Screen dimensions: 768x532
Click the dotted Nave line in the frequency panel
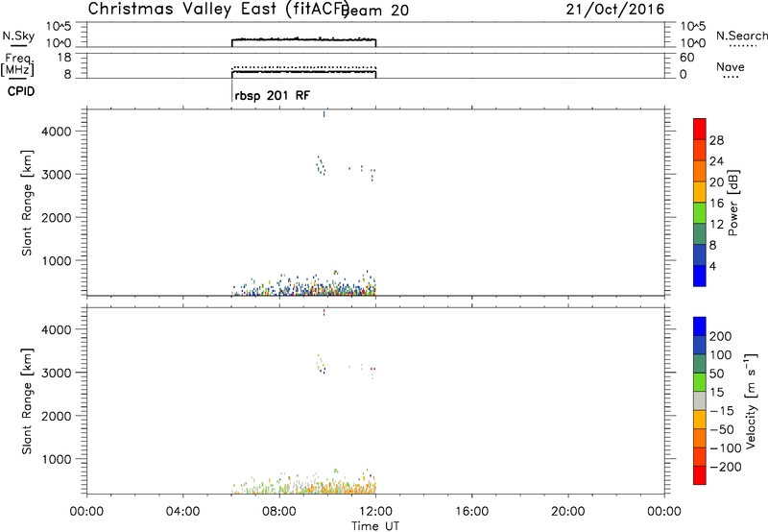click(303, 67)
